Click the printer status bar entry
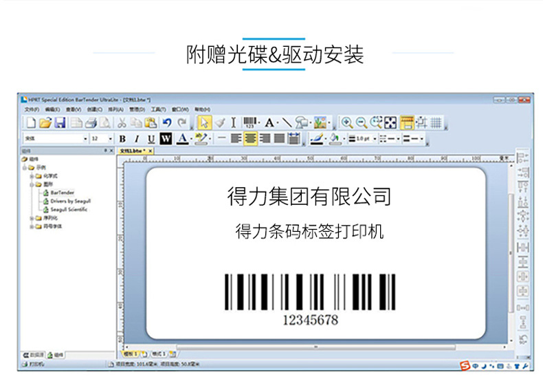The height and width of the screenshot is (392, 543). tap(33, 364)
